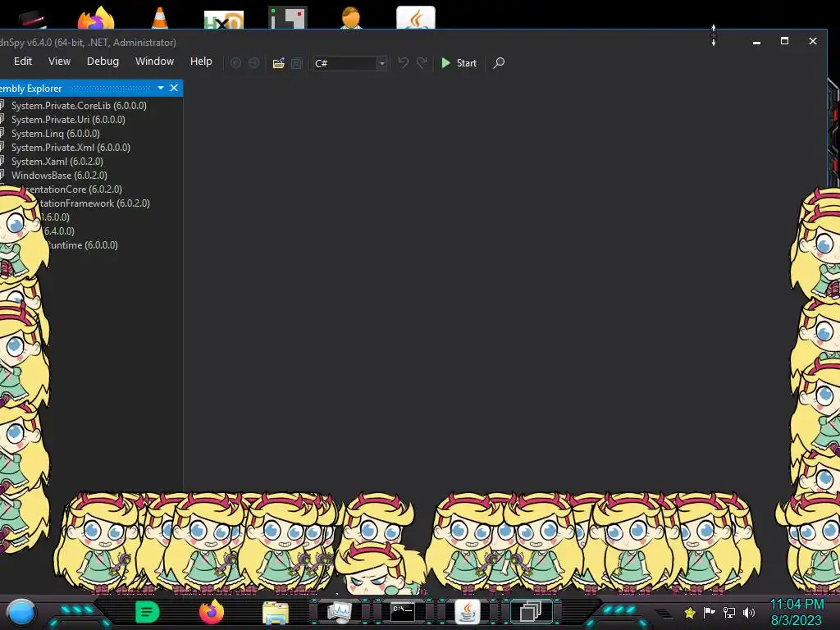This screenshot has width=840, height=630.
Task: Click the assembly row ending (6.4.0.0)
Action: (x=59, y=231)
